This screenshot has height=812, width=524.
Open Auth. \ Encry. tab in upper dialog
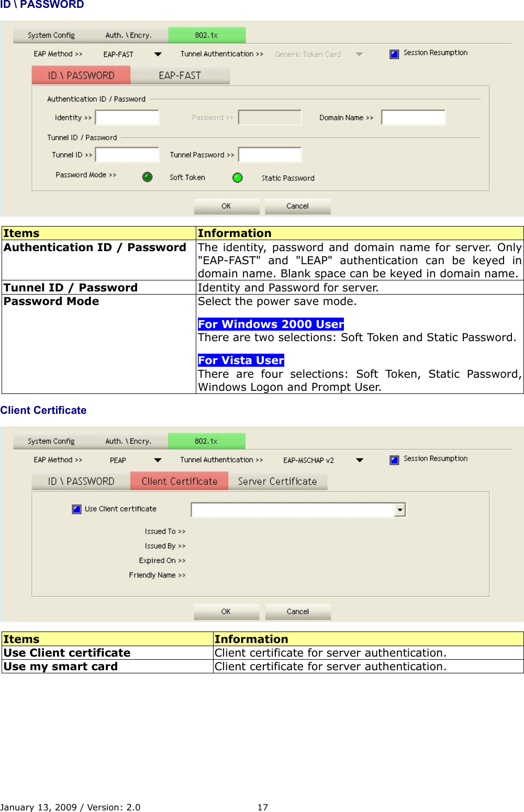(x=129, y=35)
